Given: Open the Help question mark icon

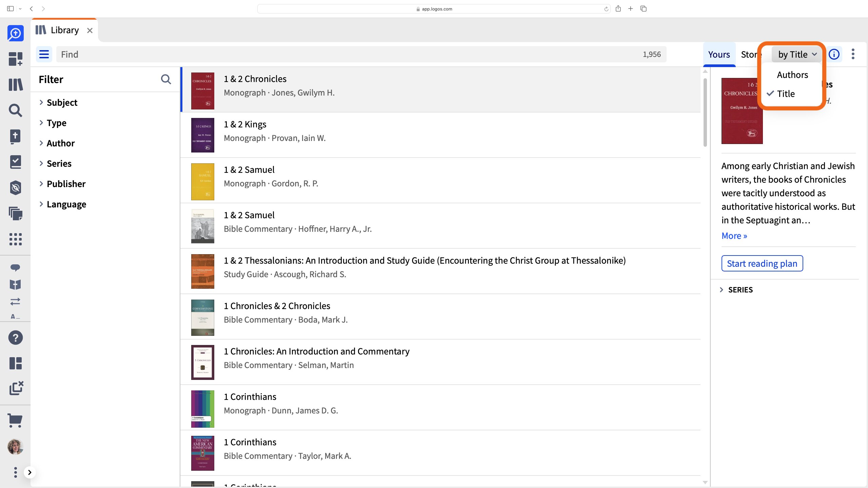Looking at the screenshot, I should pos(15,338).
